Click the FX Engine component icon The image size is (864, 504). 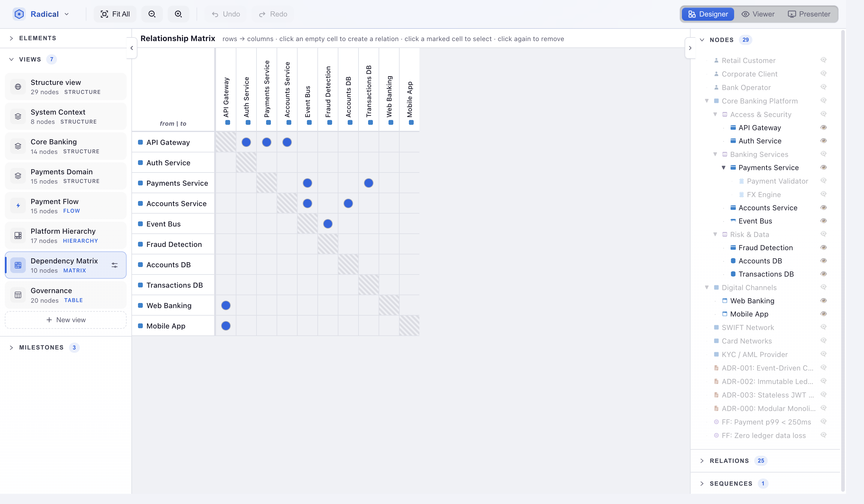pos(741,194)
